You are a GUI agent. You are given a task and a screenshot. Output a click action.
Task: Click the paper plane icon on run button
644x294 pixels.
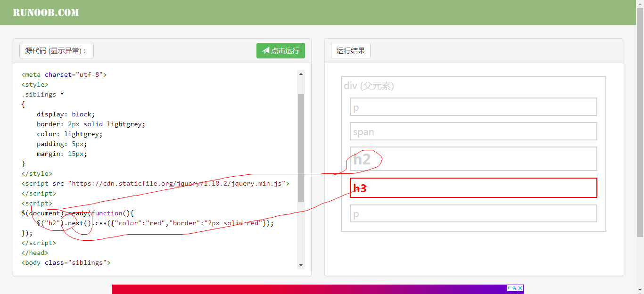point(266,50)
